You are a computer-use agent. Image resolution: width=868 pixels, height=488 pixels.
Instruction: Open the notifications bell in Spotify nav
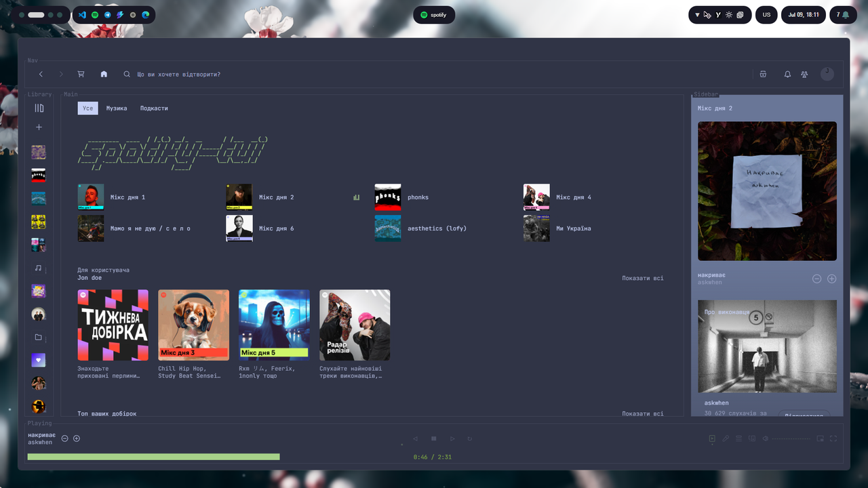tap(787, 75)
